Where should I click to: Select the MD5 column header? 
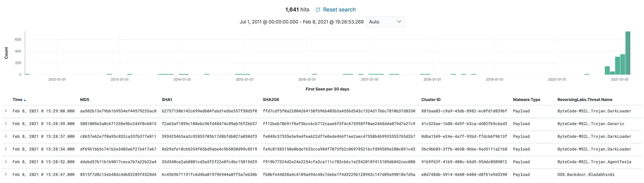click(x=85, y=100)
